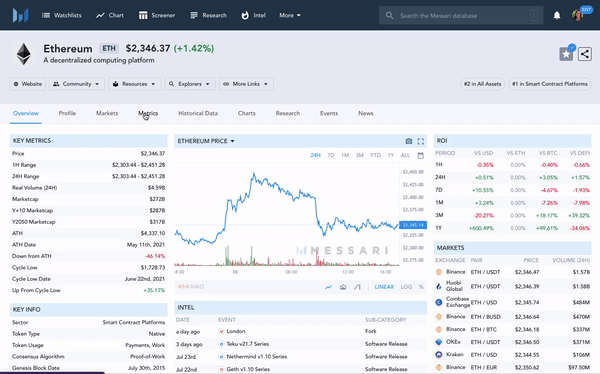Image resolution: width=600 pixels, height=374 pixels.
Task: Open the Ethereum Website link button
Action: [28, 84]
